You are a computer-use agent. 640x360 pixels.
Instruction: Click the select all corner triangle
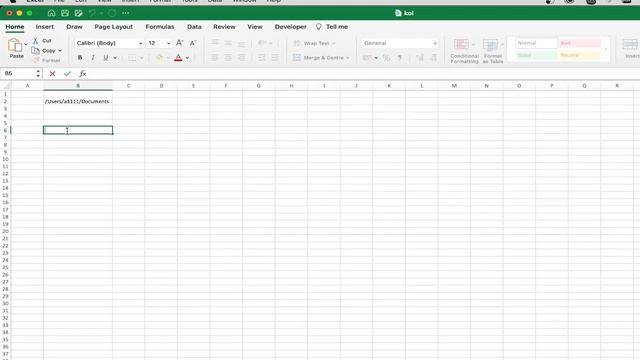tap(6, 86)
